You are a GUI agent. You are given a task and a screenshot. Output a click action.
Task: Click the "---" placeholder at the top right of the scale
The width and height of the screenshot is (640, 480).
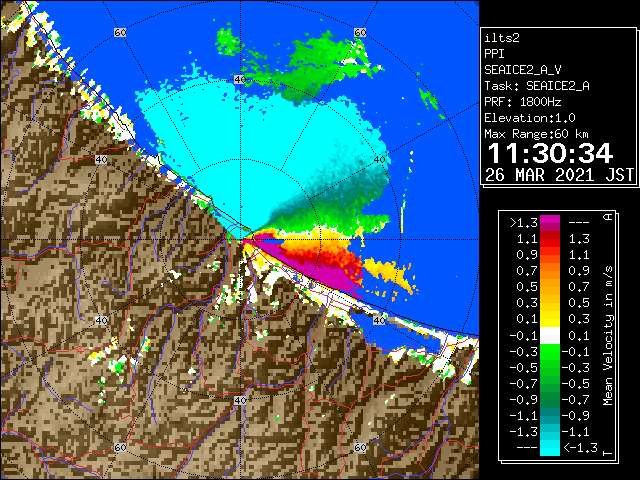tap(579, 223)
